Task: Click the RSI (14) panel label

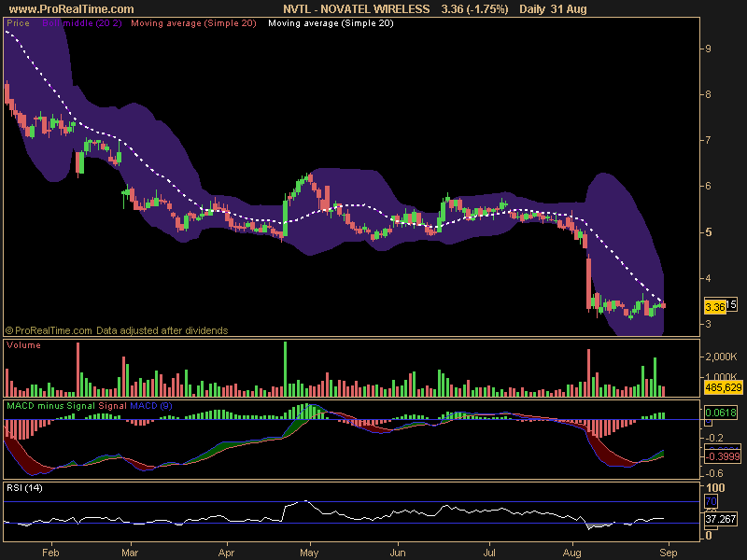Action: point(24,487)
